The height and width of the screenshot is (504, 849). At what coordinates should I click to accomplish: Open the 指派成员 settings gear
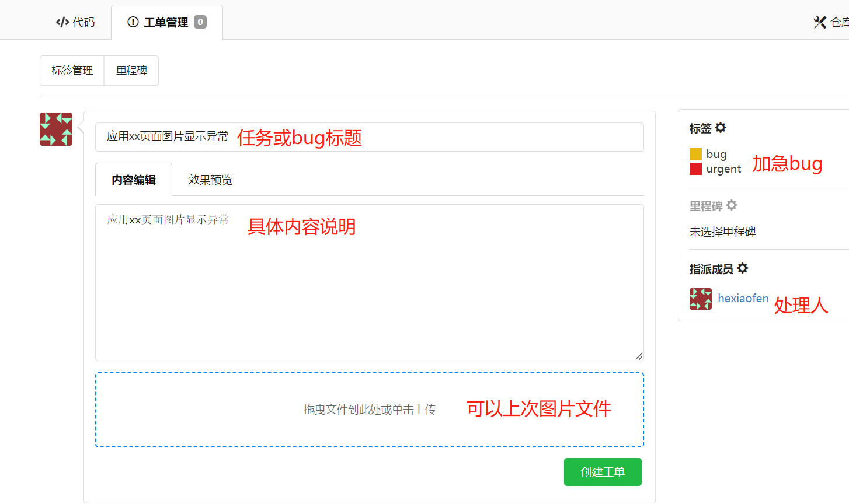743,268
